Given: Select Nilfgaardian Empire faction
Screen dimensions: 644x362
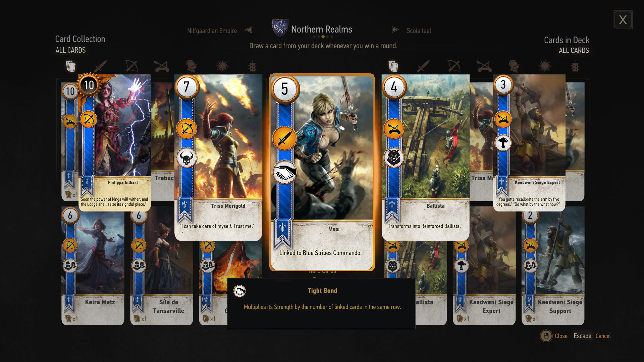Looking at the screenshot, I should 212,31.
